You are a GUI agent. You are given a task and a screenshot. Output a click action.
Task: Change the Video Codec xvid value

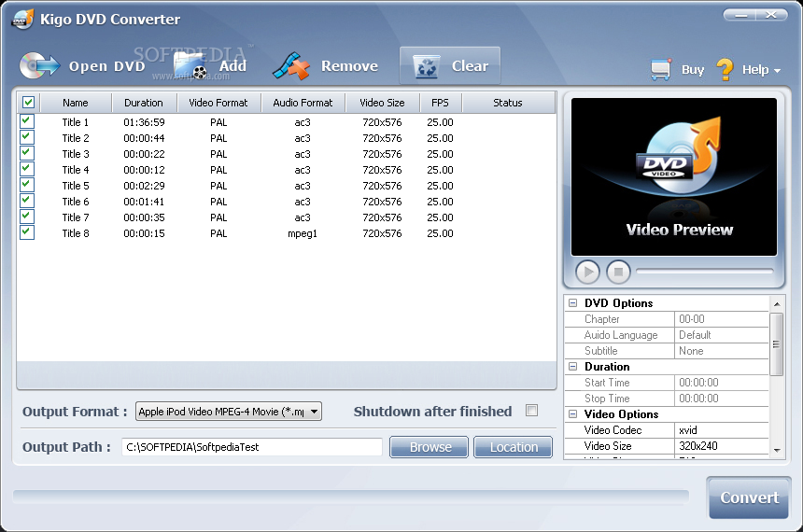pos(721,430)
